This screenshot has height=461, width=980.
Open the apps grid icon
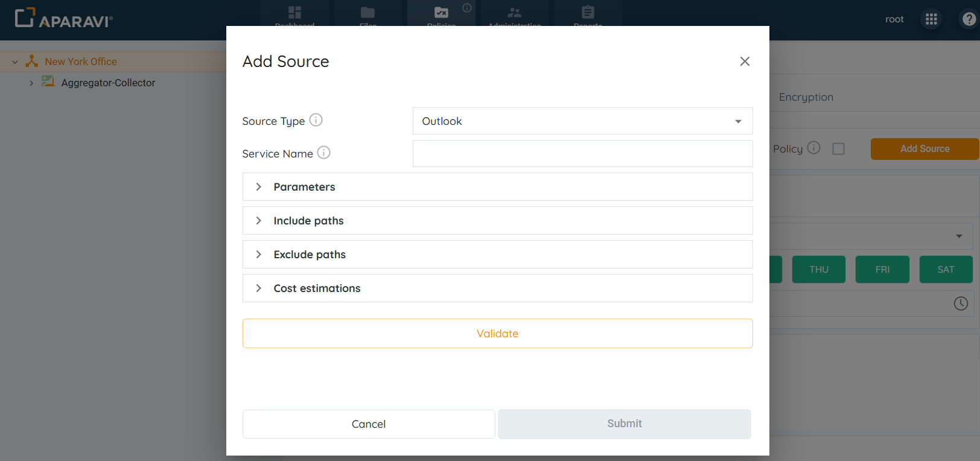(x=931, y=19)
